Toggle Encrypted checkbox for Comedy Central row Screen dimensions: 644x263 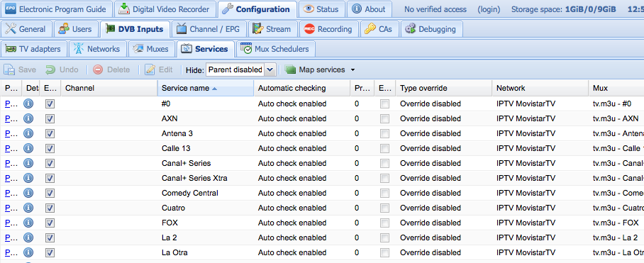[x=385, y=194]
